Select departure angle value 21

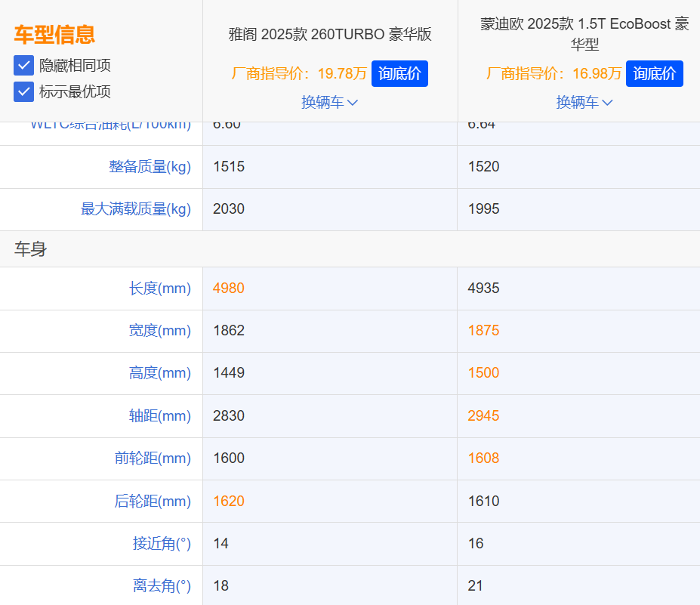476,586
